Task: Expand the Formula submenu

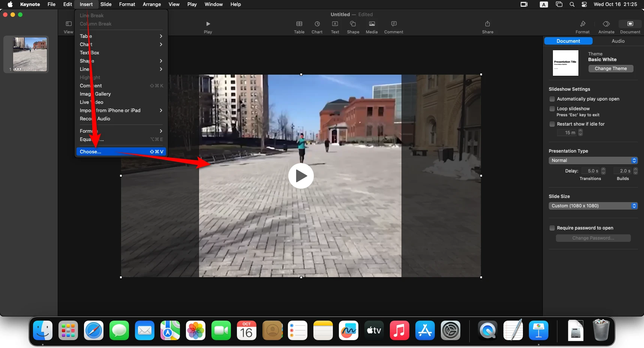Action: tap(121, 131)
